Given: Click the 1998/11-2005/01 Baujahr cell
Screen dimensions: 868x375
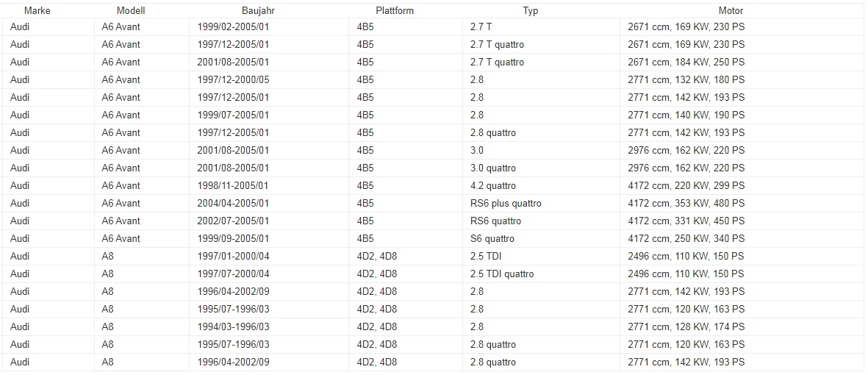Looking at the screenshot, I should click(x=268, y=185).
